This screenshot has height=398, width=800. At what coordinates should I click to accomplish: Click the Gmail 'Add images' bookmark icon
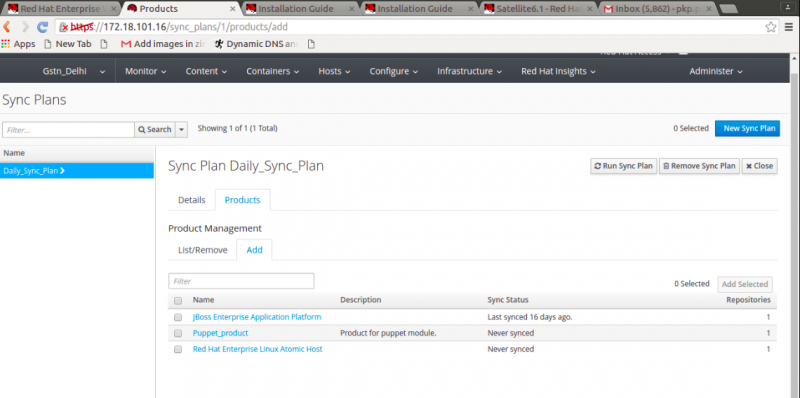coord(126,44)
